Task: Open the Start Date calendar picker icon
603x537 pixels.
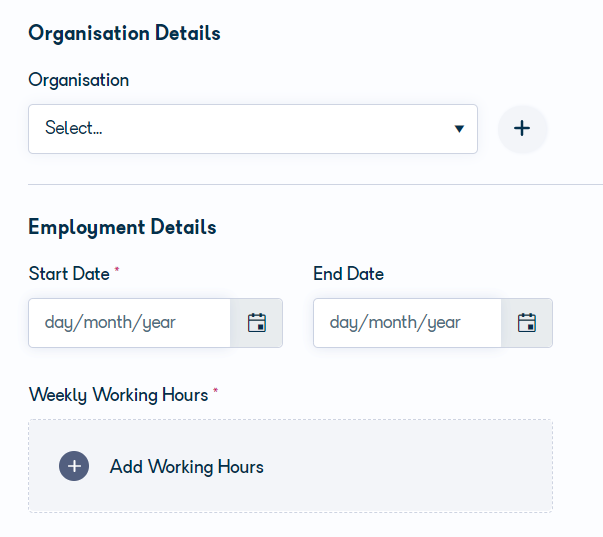Action: pos(257,323)
